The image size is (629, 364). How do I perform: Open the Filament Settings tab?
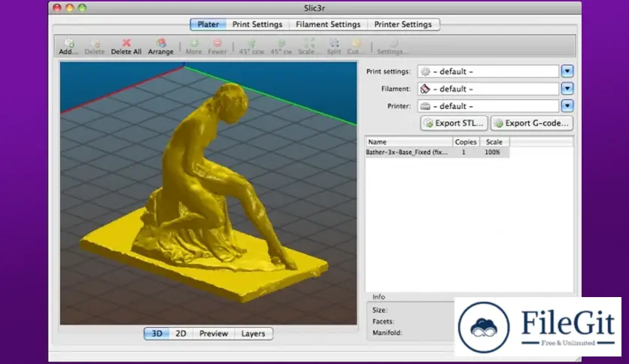[328, 25]
